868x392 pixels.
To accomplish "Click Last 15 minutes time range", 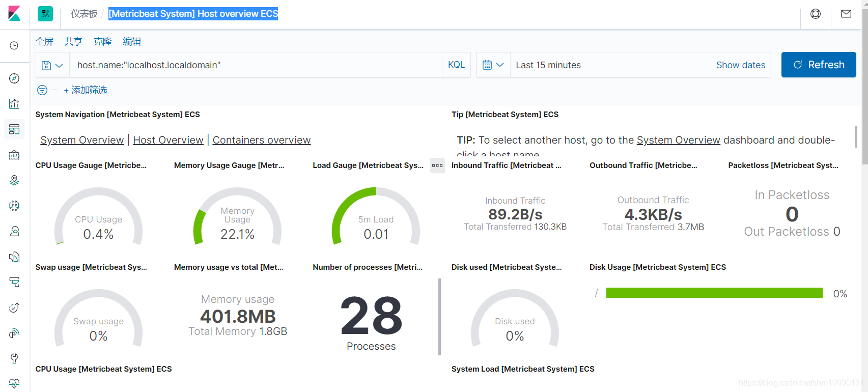I will coord(548,65).
